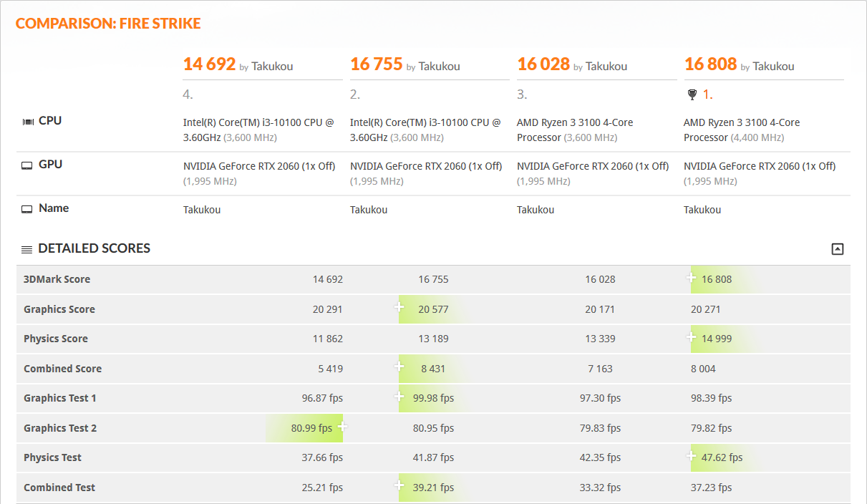Click highlighted 20 577 Graphics Score cell
The height and width of the screenshot is (504, 867).
(x=434, y=309)
